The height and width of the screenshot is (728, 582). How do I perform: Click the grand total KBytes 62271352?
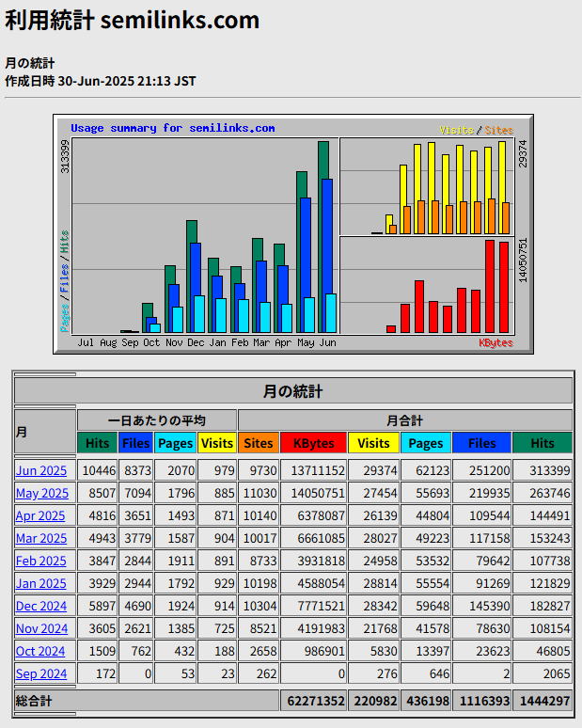(x=314, y=701)
